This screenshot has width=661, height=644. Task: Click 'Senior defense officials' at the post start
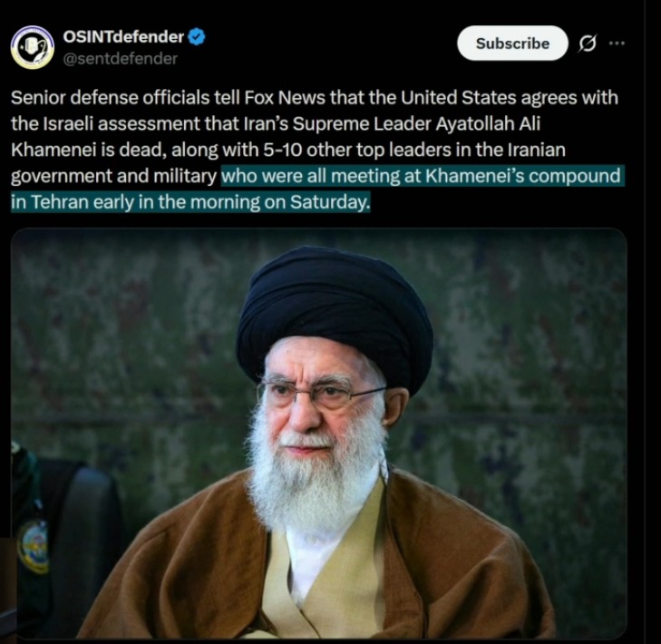[x=110, y=98]
